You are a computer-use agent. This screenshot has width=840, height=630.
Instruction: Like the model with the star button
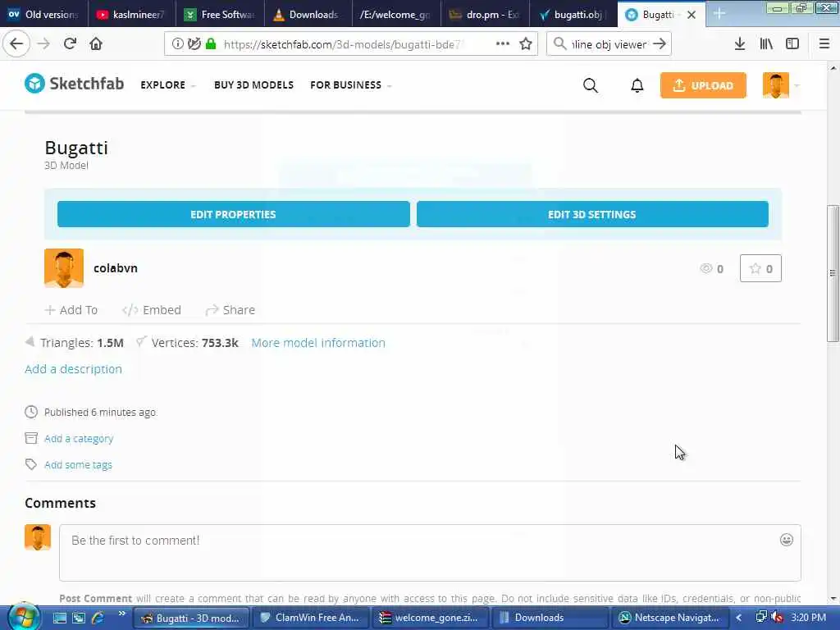[760, 268]
